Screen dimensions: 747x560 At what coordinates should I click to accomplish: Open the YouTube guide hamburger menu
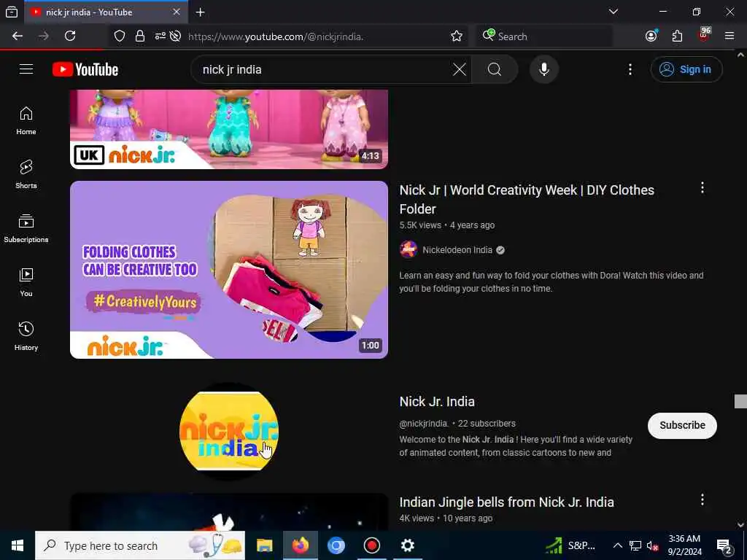(26, 69)
